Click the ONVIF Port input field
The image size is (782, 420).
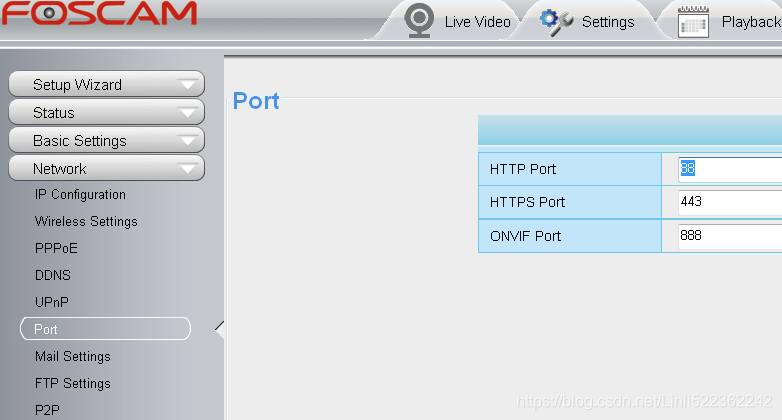point(730,236)
